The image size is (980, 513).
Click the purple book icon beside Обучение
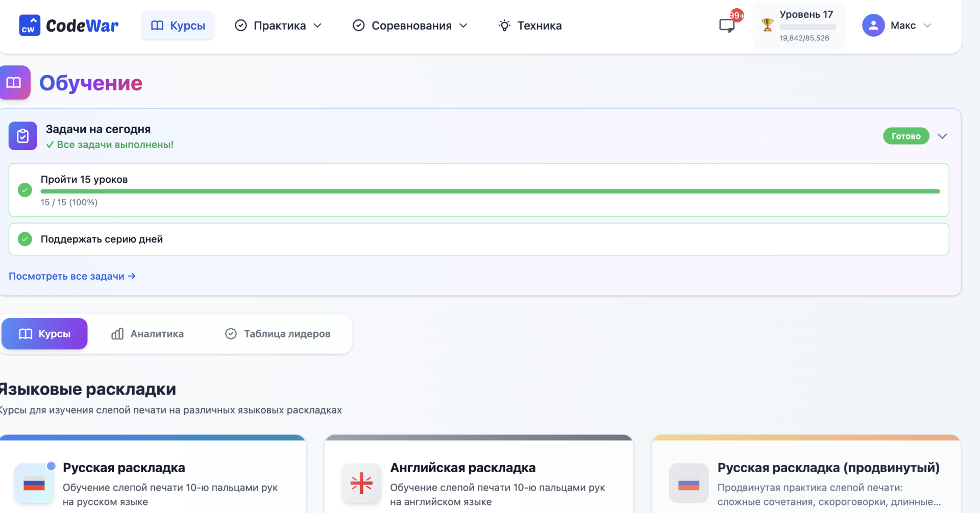tap(14, 83)
